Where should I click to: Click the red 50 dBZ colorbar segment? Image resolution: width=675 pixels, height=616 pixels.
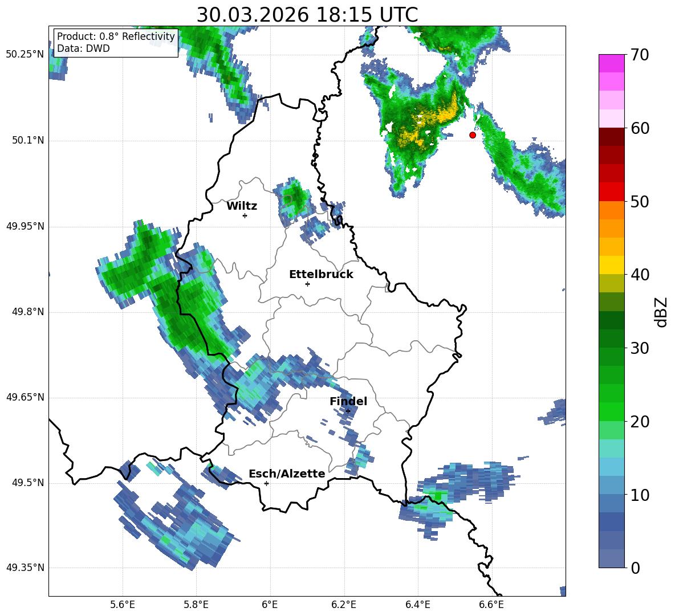611,192
